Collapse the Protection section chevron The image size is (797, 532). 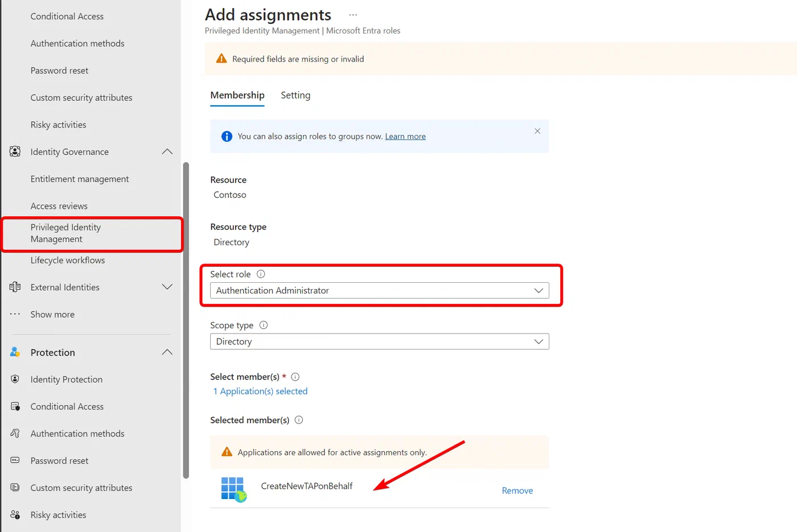pos(167,352)
